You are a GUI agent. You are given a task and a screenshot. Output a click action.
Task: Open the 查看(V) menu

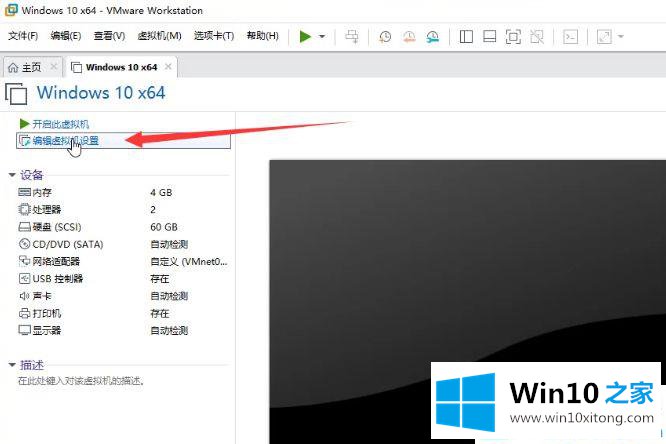click(x=109, y=36)
